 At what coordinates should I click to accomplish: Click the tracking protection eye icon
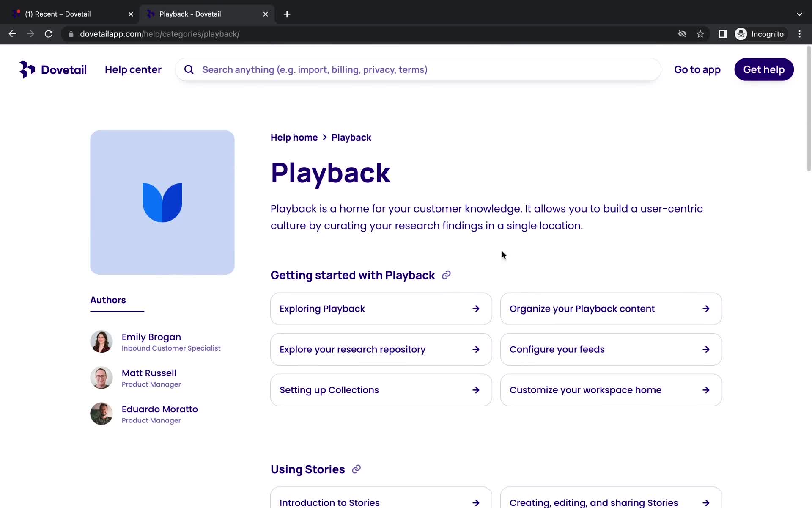[682, 34]
